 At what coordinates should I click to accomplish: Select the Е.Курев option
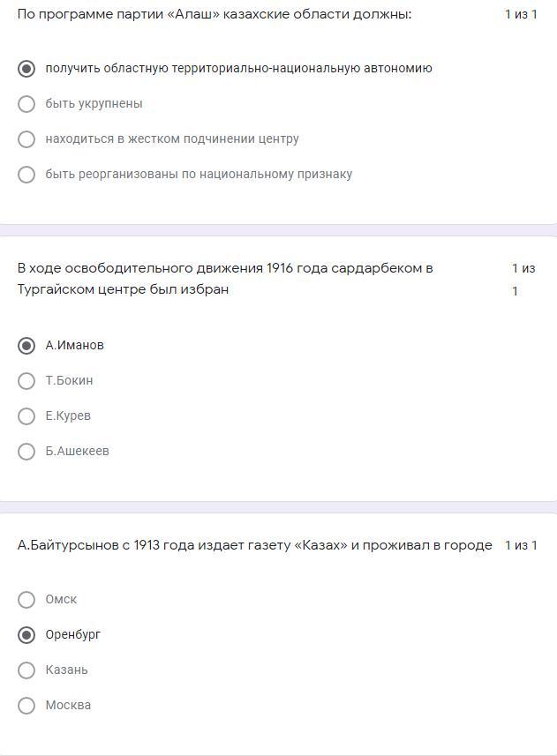(26, 416)
